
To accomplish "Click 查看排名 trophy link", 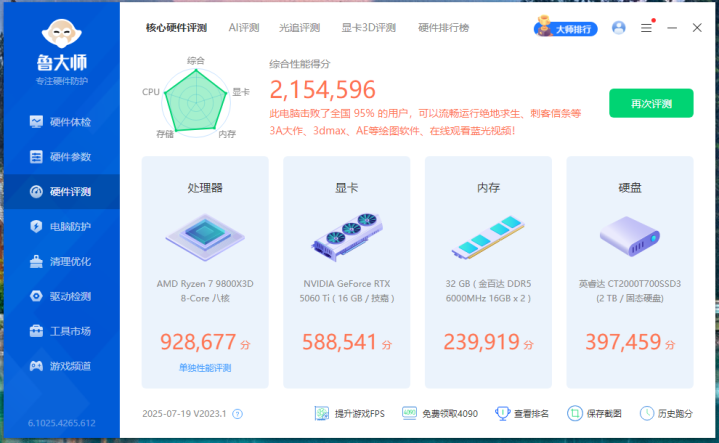I will (x=522, y=414).
